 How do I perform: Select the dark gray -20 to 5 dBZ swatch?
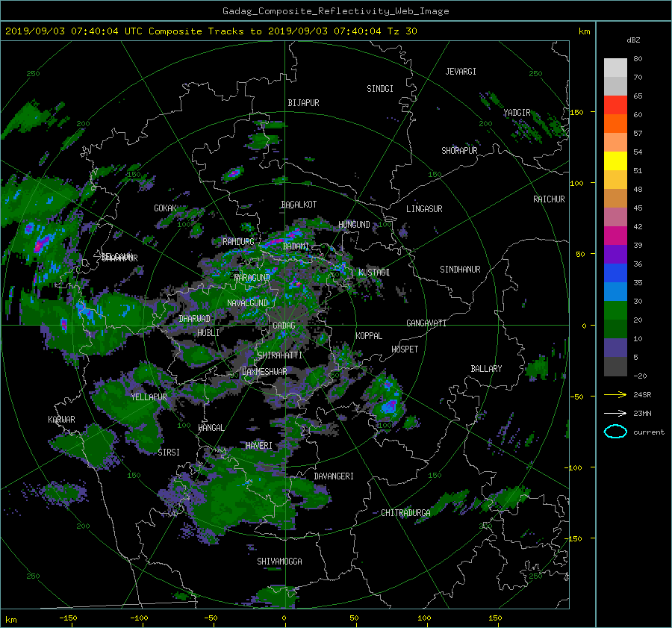coord(615,367)
